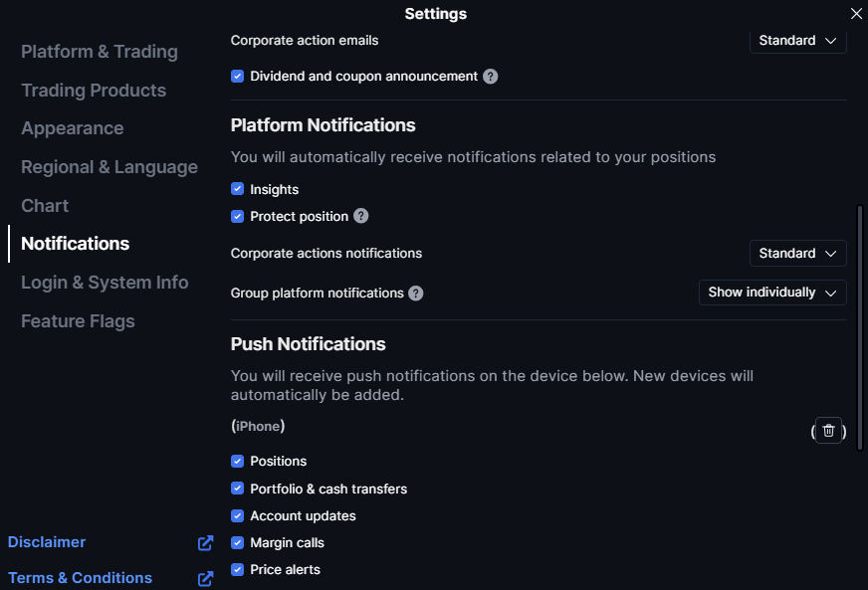Disable Margin calls push notifications
Image resolution: width=868 pixels, height=590 pixels.
pyautogui.click(x=237, y=543)
